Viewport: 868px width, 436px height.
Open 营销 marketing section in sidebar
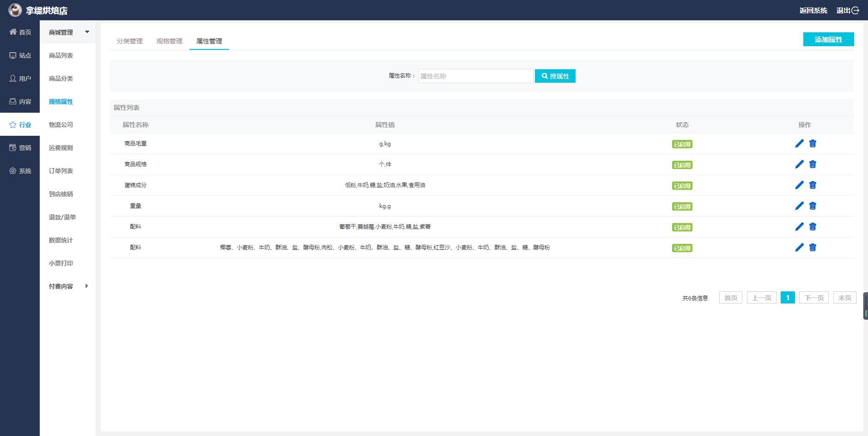pos(20,147)
